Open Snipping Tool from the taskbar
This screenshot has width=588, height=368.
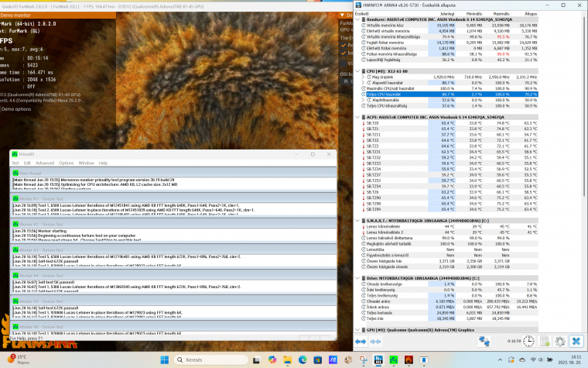tap(363, 359)
